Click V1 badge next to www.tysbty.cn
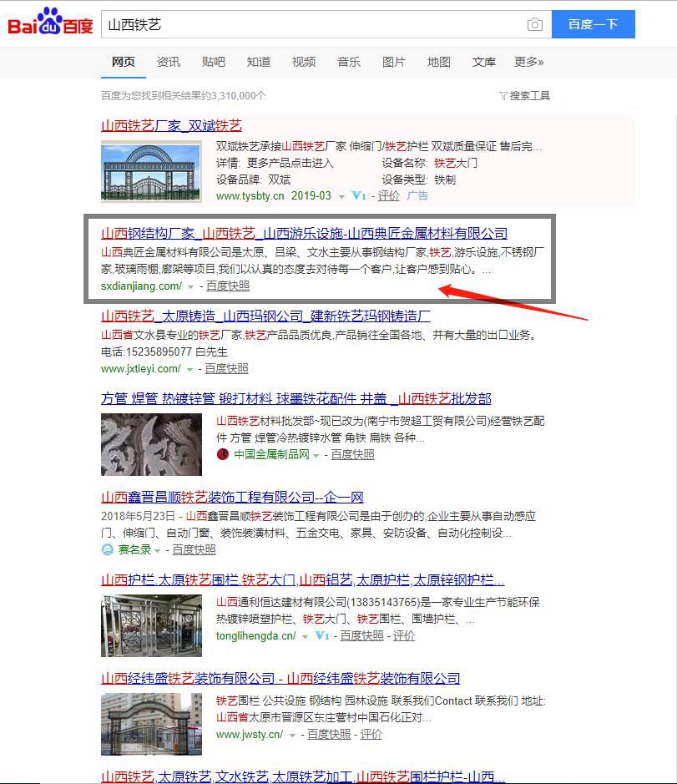 [x=359, y=195]
